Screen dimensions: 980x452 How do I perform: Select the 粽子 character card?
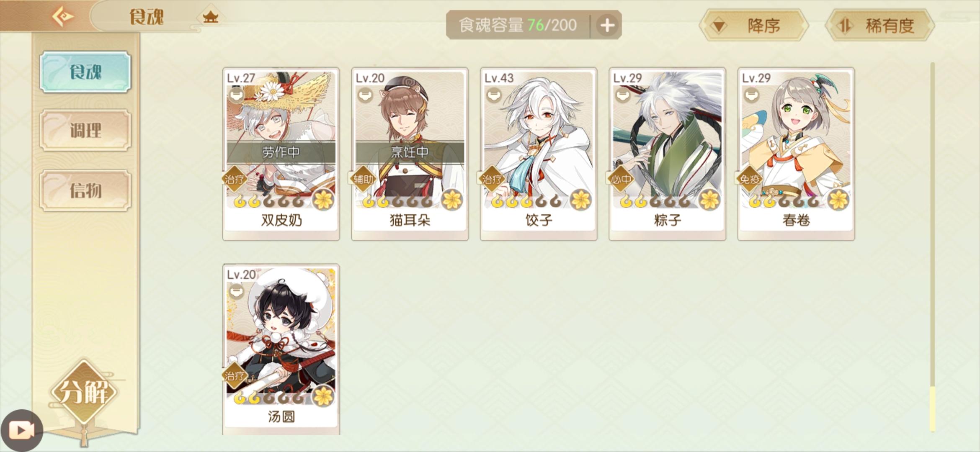coord(667,154)
